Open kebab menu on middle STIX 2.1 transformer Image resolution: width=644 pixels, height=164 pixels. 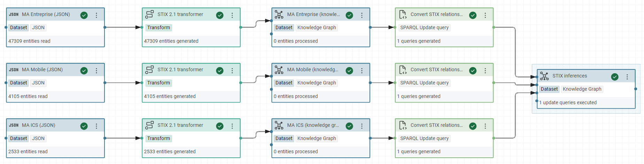tap(232, 71)
